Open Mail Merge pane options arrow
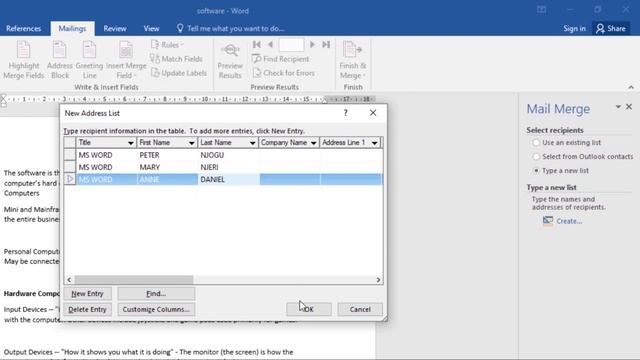Viewport: 640px width, 360px height. tap(618, 107)
